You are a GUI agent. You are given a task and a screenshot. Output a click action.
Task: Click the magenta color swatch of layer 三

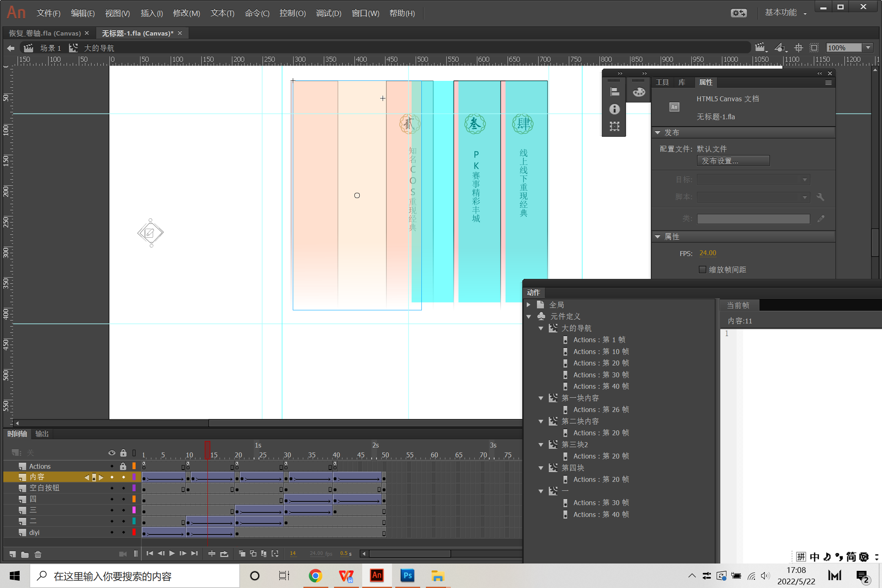pyautogui.click(x=134, y=510)
